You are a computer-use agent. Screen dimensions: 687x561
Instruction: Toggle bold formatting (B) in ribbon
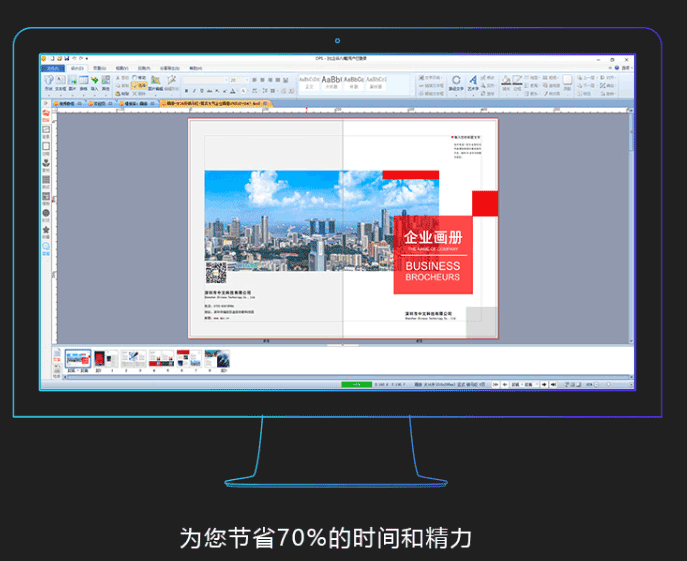185,90
